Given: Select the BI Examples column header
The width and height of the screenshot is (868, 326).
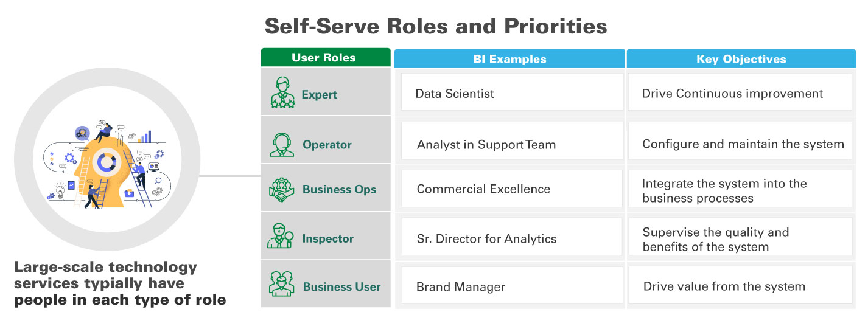Looking at the screenshot, I should (509, 59).
